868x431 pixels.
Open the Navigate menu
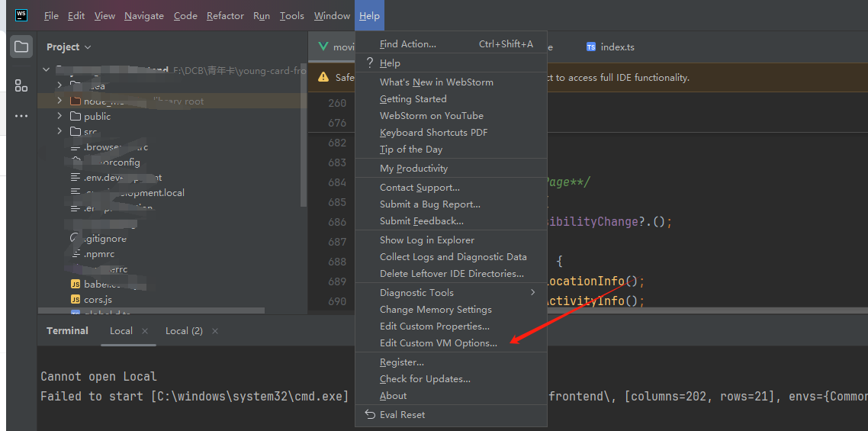point(144,15)
